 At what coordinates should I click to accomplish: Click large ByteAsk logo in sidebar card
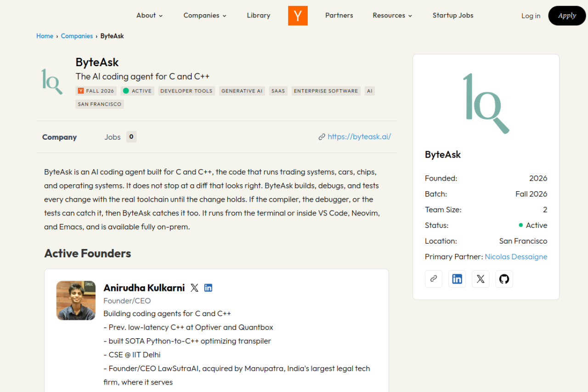coord(486,103)
